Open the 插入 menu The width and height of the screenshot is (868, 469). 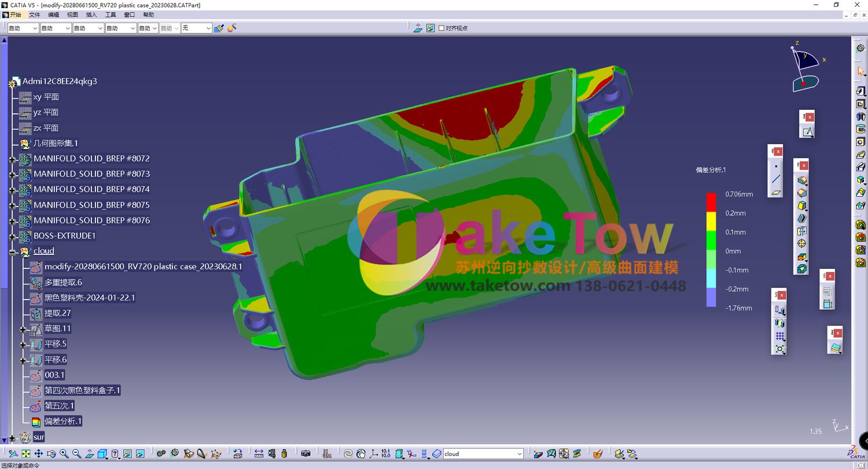click(91, 14)
